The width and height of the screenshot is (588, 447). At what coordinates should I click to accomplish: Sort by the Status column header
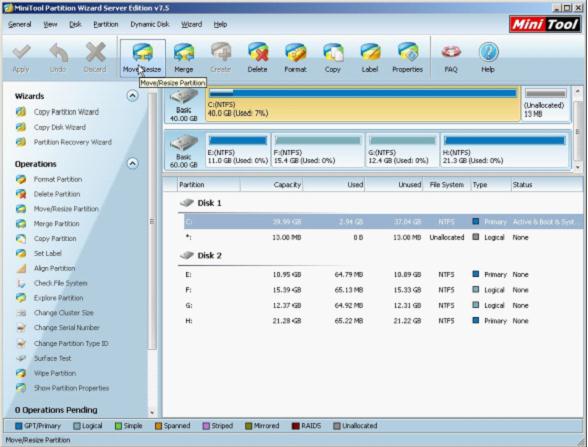(x=546, y=184)
